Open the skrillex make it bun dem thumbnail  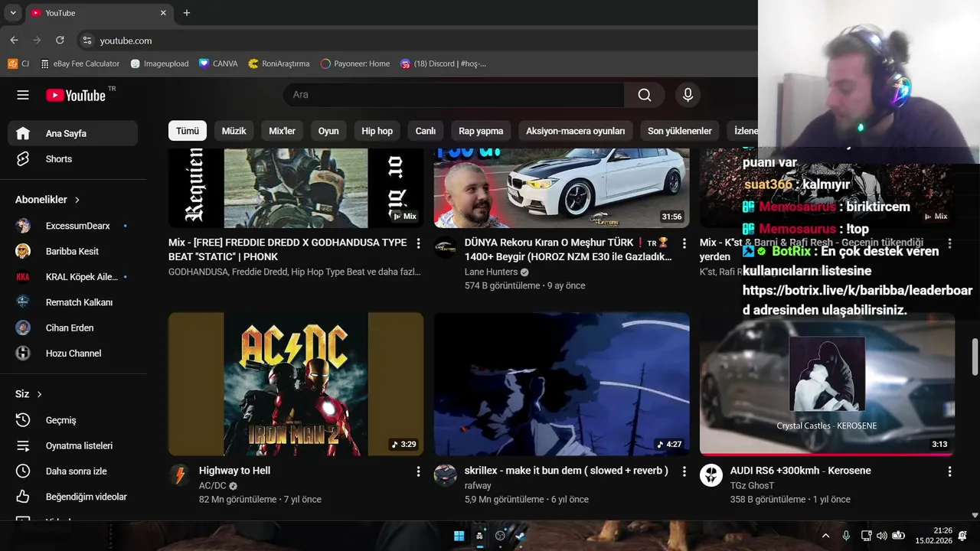[561, 384]
